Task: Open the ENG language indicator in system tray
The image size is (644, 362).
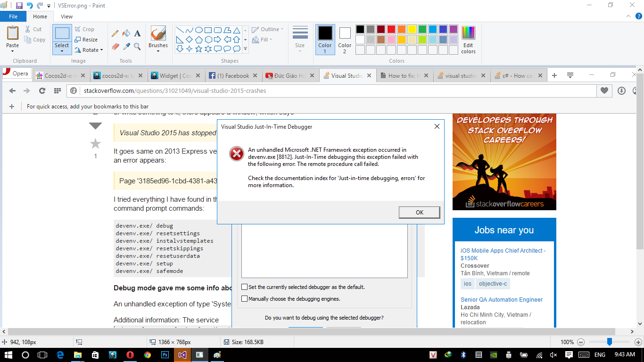Action: click(x=600, y=355)
